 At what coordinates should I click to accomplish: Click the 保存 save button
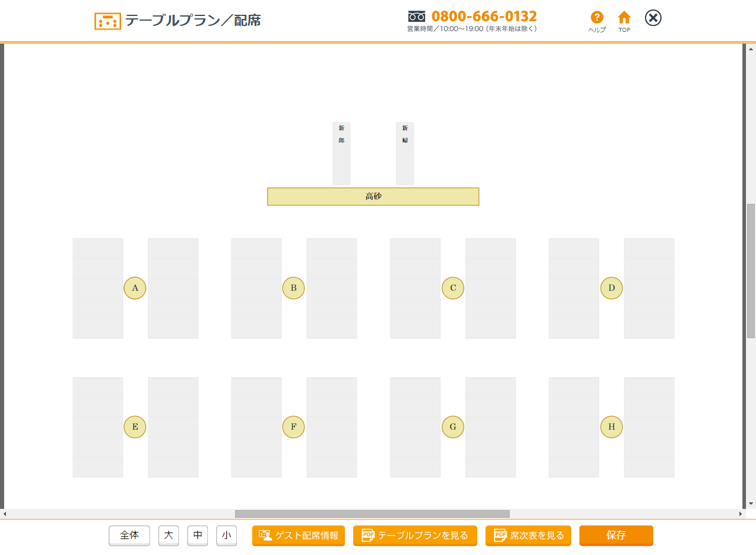(616, 535)
